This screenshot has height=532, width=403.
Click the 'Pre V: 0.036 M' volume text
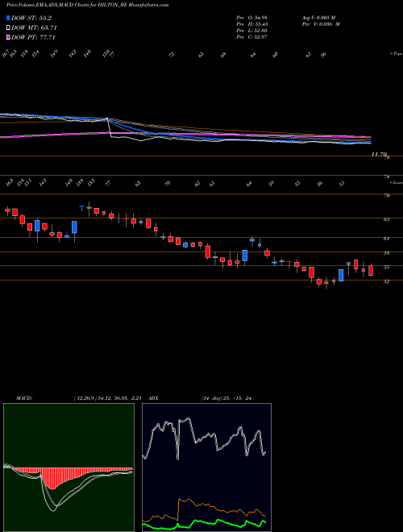tap(321, 24)
